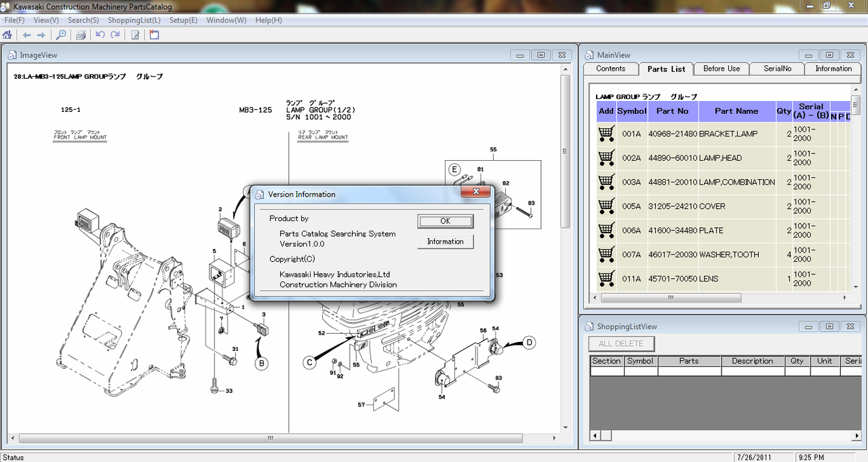Open the Information tab in MainView
Viewport: 868px width, 462px height.
click(833, 69)
